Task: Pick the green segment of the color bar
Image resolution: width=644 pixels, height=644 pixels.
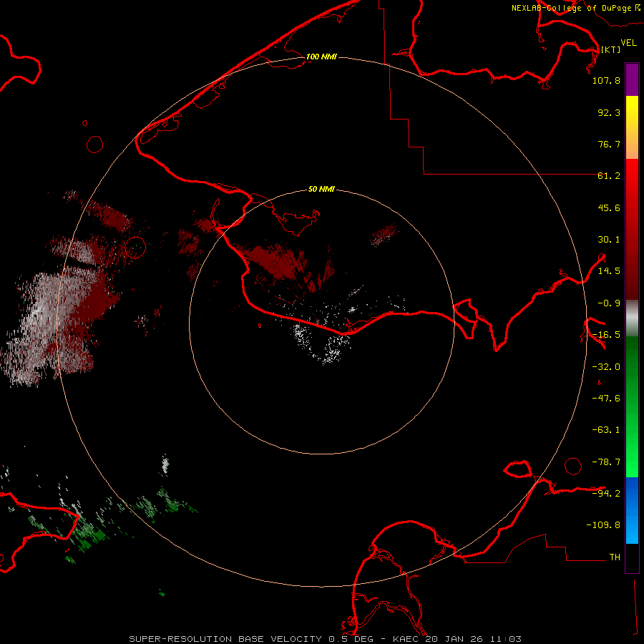Action: click(x=632, y=406)
